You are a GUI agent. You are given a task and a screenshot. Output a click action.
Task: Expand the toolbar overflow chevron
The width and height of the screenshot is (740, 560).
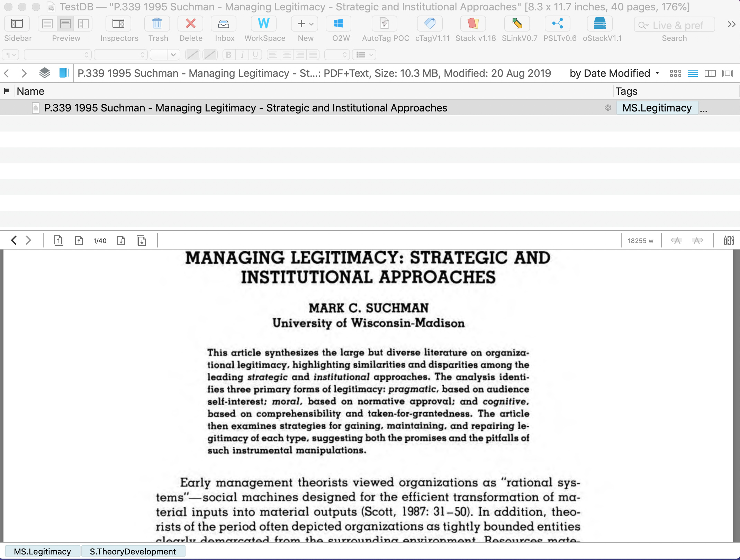click(731, 24)
